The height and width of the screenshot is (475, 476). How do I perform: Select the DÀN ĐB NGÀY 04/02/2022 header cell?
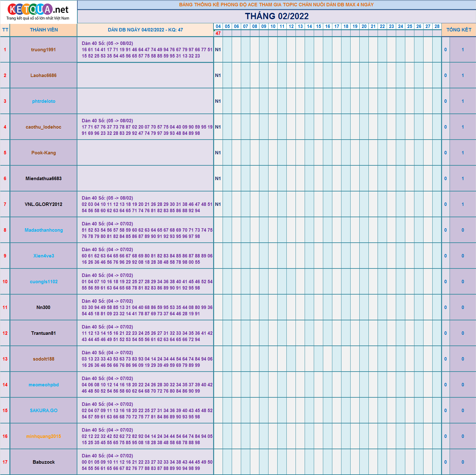145,30
